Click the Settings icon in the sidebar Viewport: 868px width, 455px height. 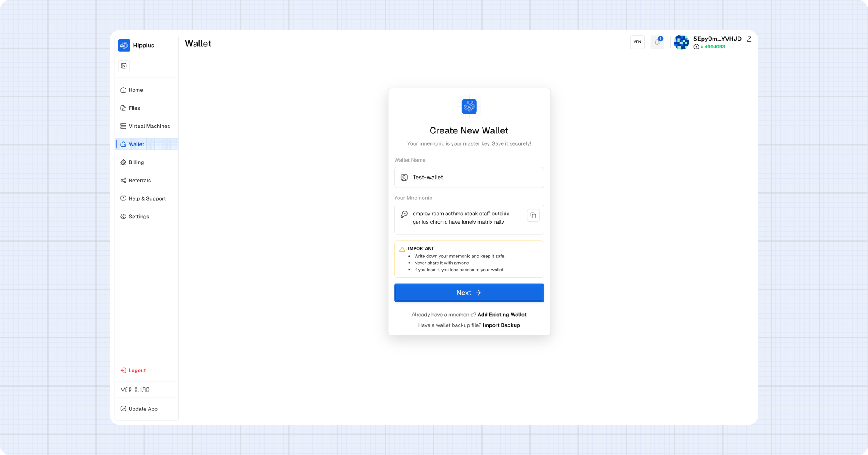(123, 217)
